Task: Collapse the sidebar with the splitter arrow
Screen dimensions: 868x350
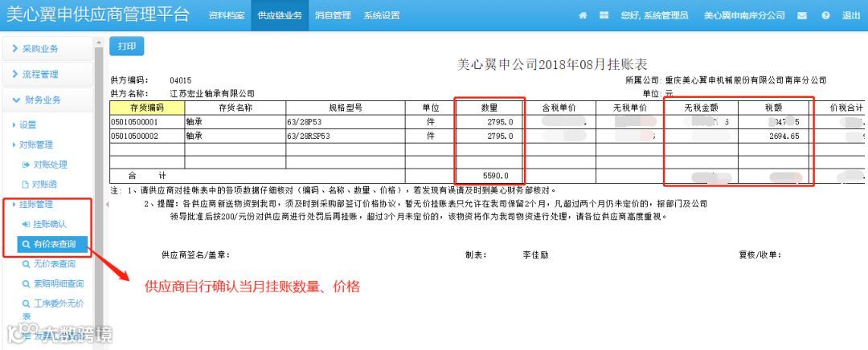Action: point(107,205)
